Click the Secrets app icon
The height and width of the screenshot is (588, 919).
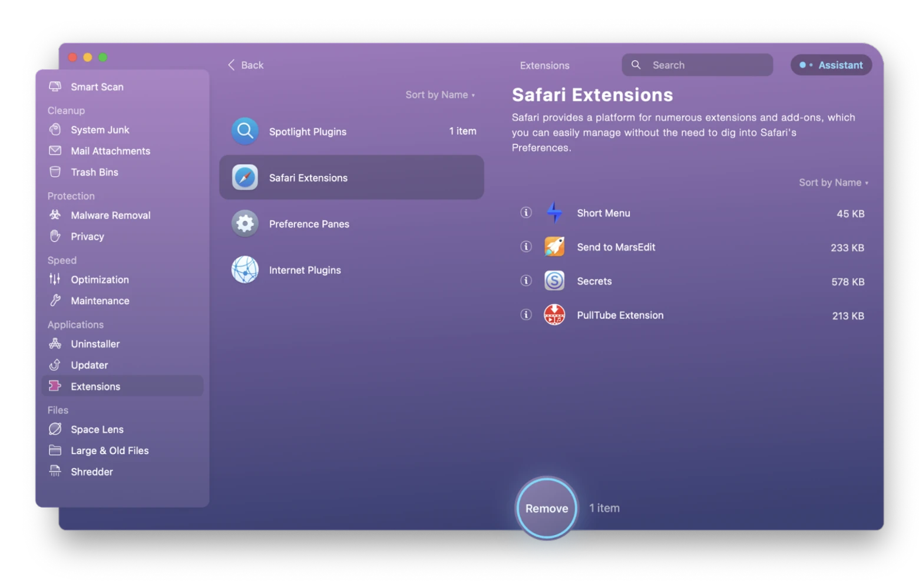pos(554,281)
